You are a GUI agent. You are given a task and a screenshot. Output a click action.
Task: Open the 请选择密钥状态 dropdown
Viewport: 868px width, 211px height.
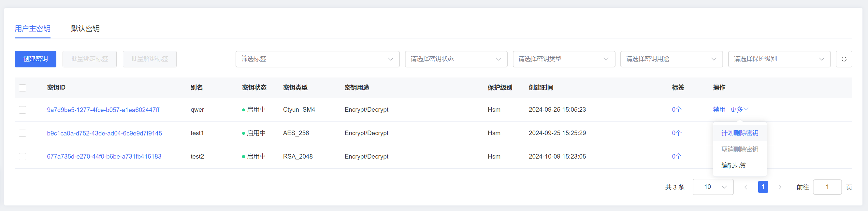456,59
